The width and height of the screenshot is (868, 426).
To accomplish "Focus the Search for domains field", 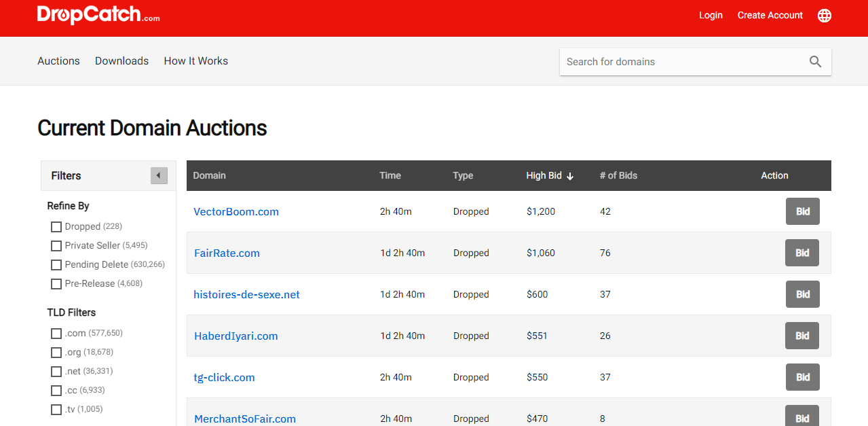I will 679,62.
